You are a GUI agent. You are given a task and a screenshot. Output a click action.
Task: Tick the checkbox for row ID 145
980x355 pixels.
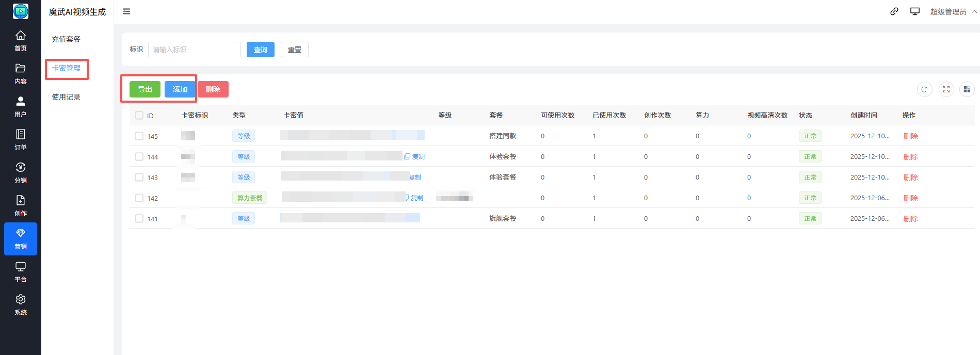[x=139, y=136]
